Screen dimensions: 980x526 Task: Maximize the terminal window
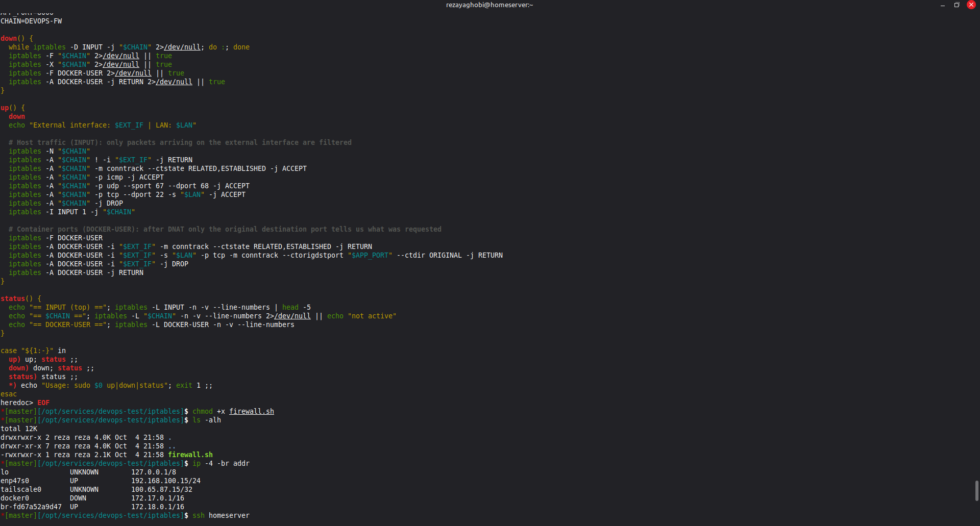click(x=957, y=5)
